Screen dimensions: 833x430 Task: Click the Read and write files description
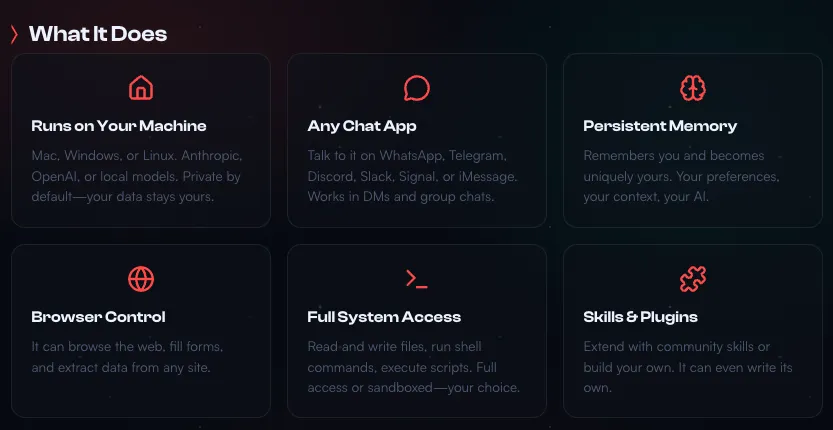(x=413, y=367)
